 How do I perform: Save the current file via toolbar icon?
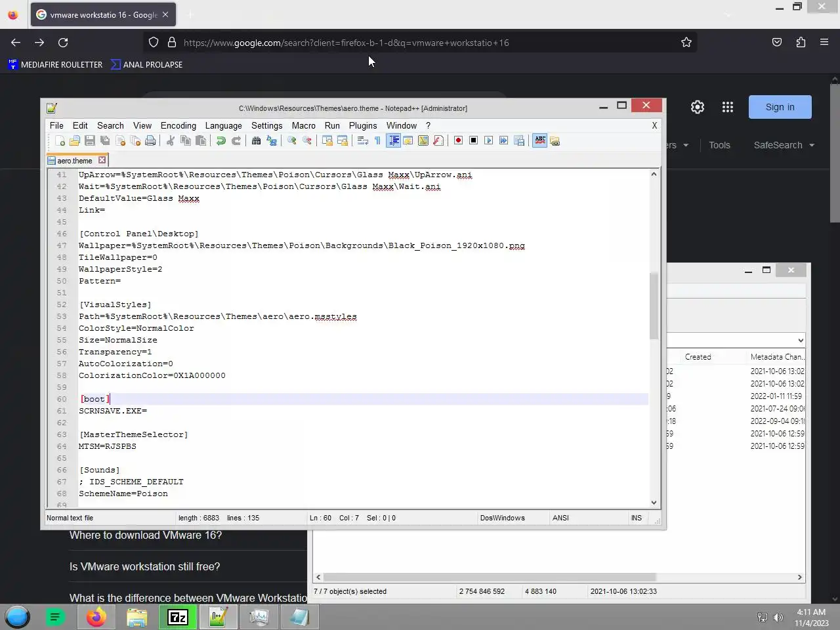[89, 140]
